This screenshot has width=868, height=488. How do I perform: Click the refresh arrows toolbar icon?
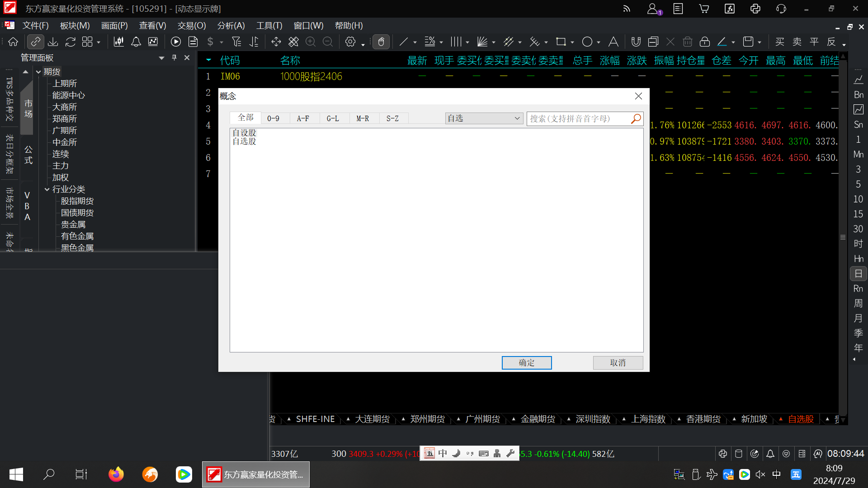click(x=70, y=42)
